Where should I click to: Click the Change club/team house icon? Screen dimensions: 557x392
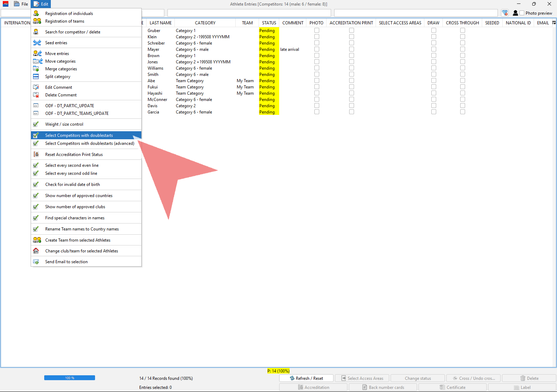tap(36, 251)
